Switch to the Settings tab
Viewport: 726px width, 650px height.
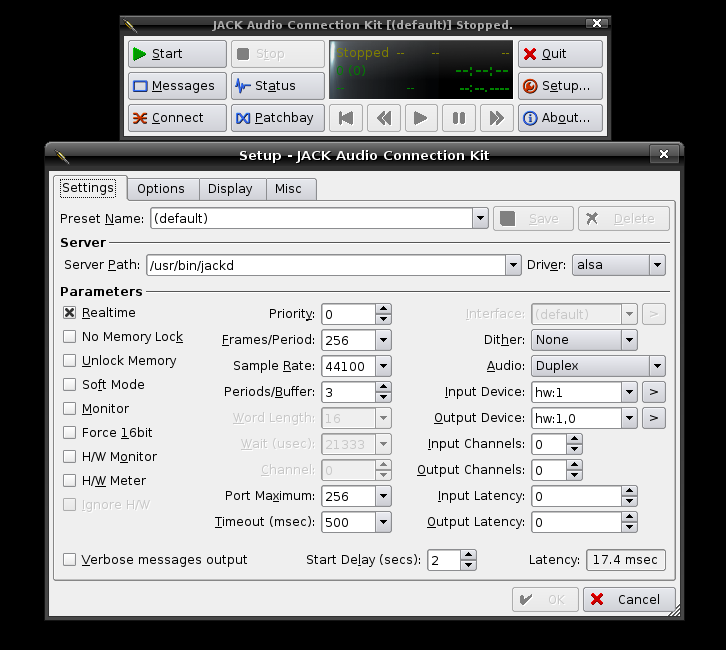(90, 188)
